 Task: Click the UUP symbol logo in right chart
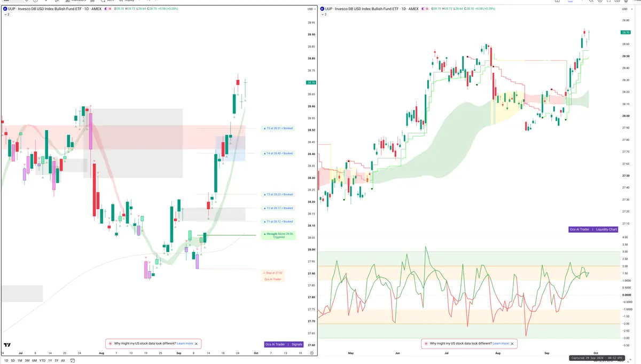tap(323, 9)
